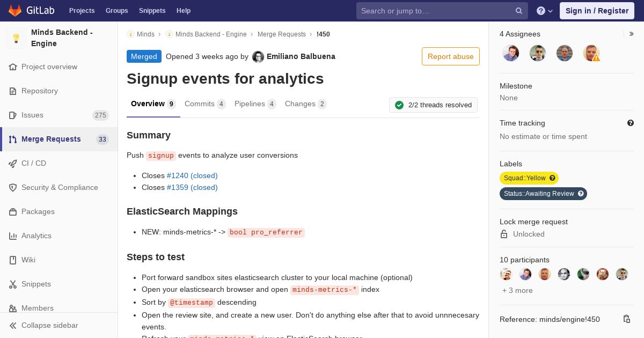Screen dimensions: 644x338
Task: Click the collapse sidebar double-chevron icon
Action: coord(13,326)
